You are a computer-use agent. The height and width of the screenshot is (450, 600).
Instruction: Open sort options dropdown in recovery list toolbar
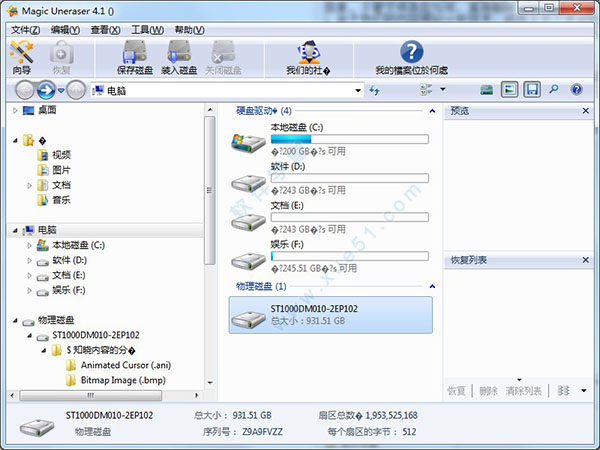point(584,391)
